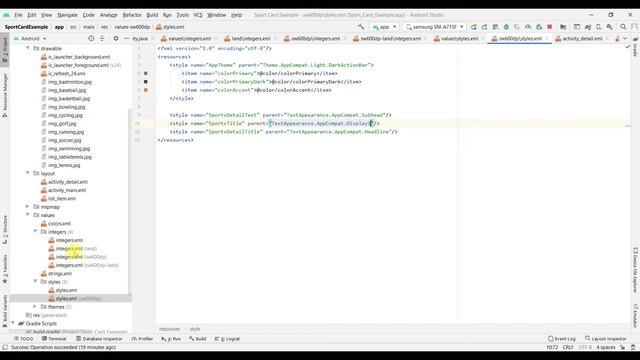
Task: Select img_tennis.jpg file
Action: coord(61,165)
